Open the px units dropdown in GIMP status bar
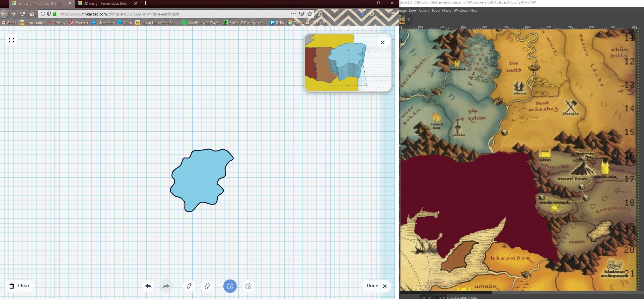This screenshot has height=299, width=644. (x=426, y=298)
